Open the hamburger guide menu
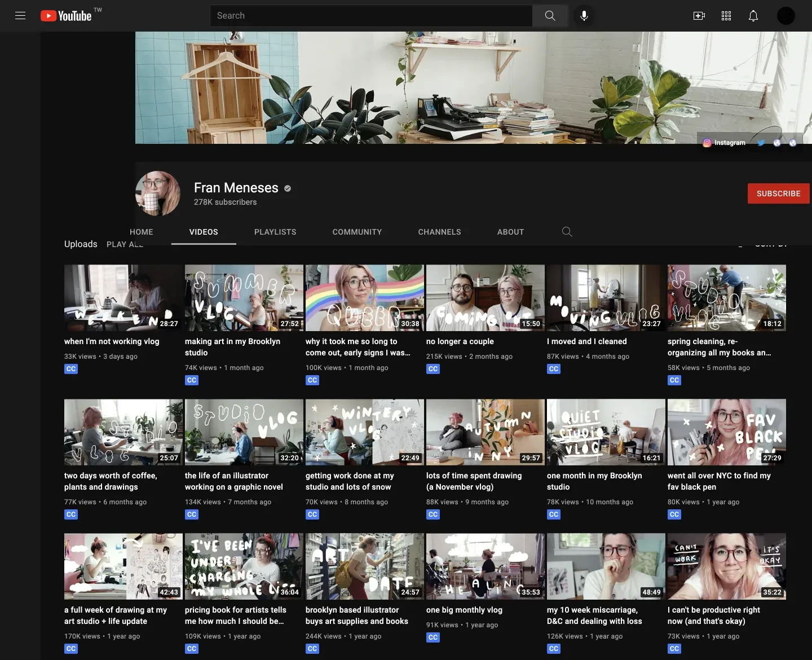The image size is (812, 660). 20,16
